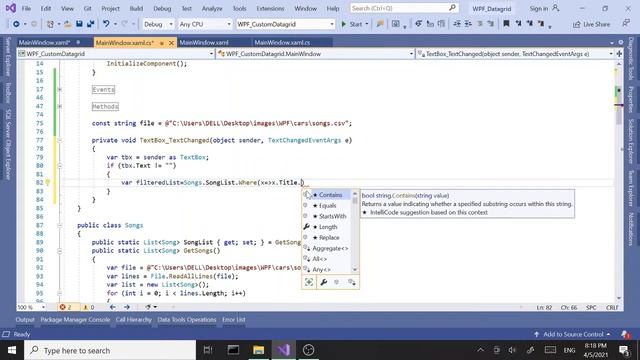
Task: Open the TextBox_TextChanged member dropdown
Action: pyautogui.click(x=514, y=53)
